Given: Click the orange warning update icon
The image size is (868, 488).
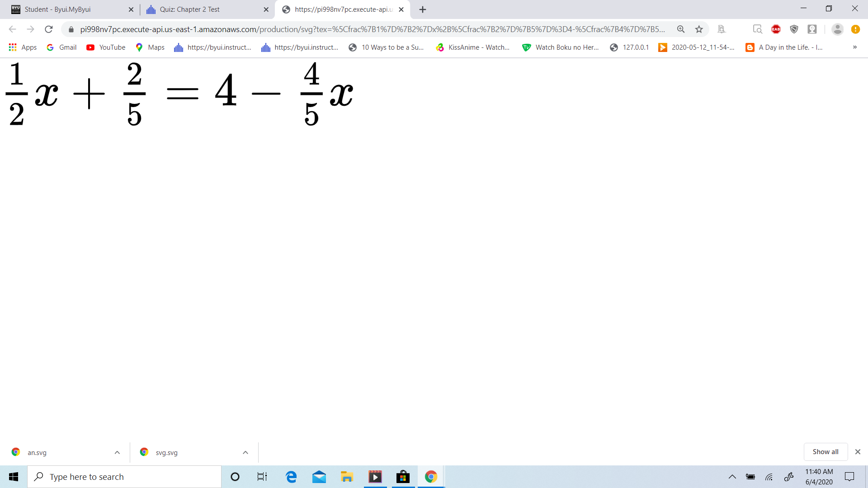Looking at the screenshot, I should (x=856, y=29).
